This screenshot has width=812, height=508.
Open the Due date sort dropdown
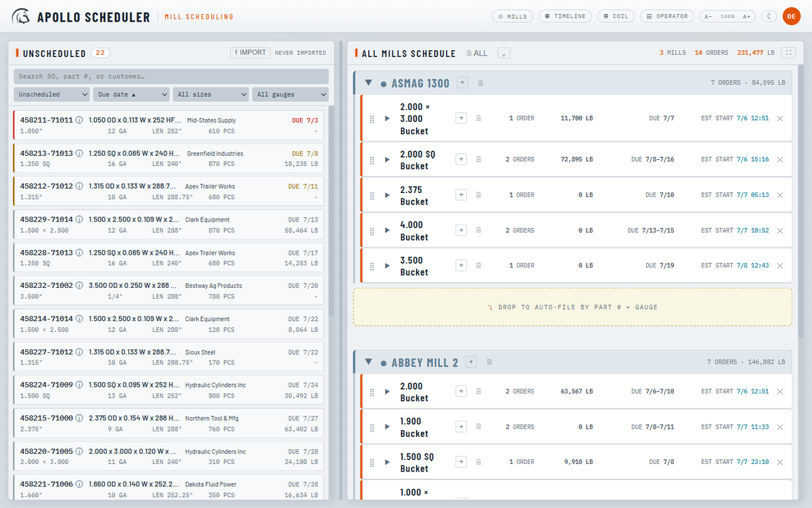[x=131, y=95]
